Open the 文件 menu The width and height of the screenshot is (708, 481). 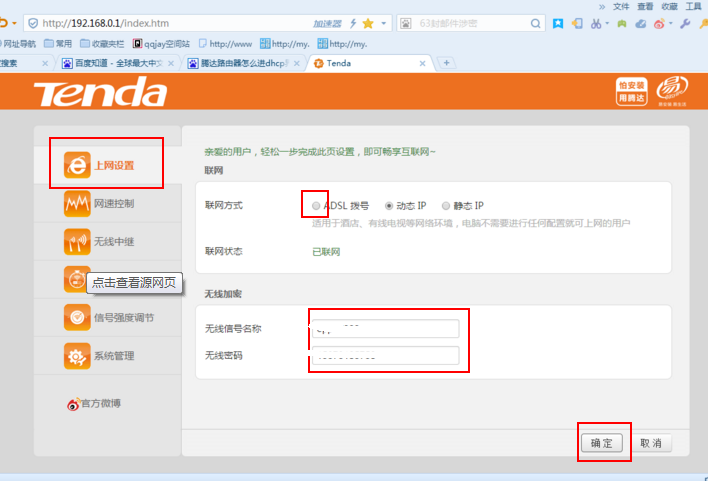click(x=621, y=6)
